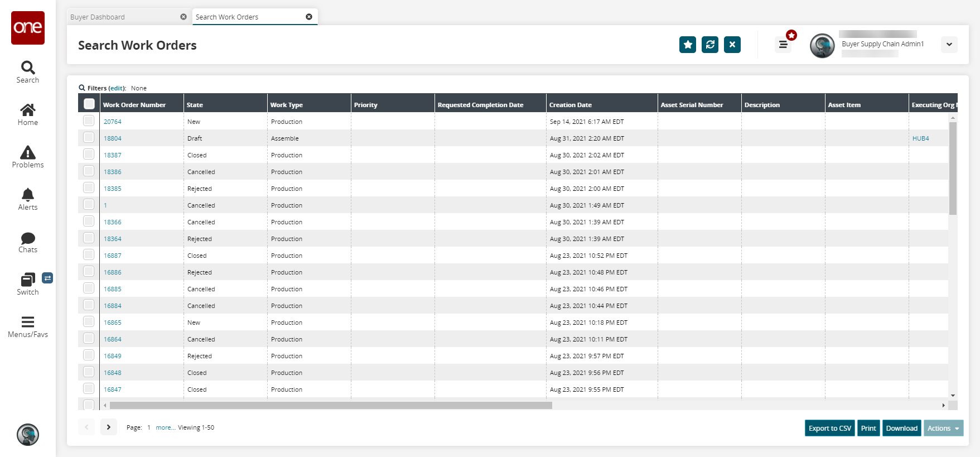Open work order 18387 link
The height and width of the screenshot is (457, 980).
coord(113,155)
